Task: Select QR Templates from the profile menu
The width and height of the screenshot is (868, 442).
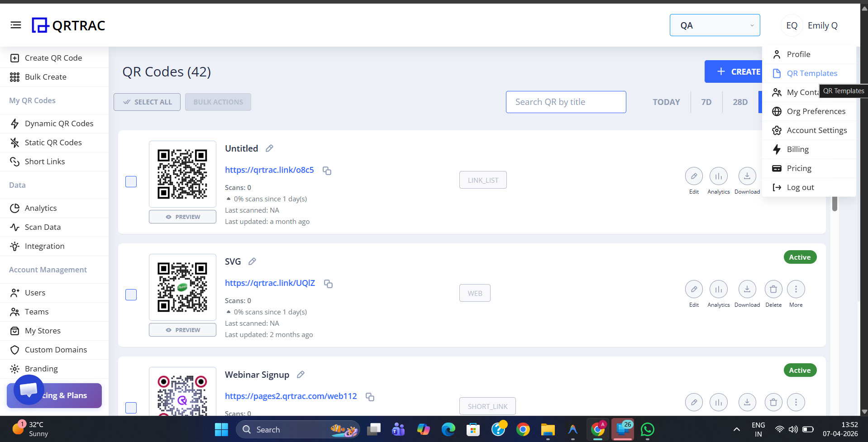Action: [x=811, y=73]
